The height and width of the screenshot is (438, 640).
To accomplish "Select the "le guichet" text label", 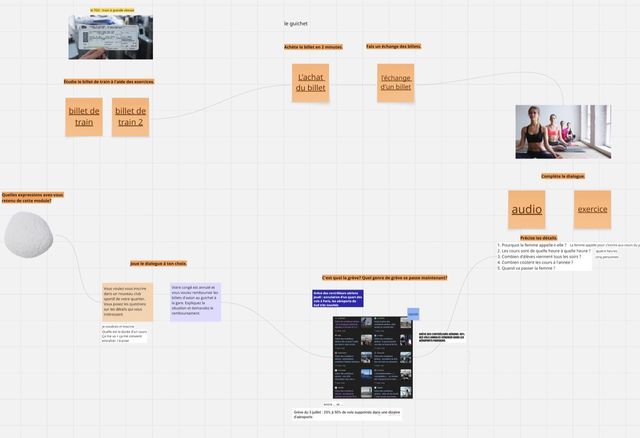I will (x=296, y=24).
